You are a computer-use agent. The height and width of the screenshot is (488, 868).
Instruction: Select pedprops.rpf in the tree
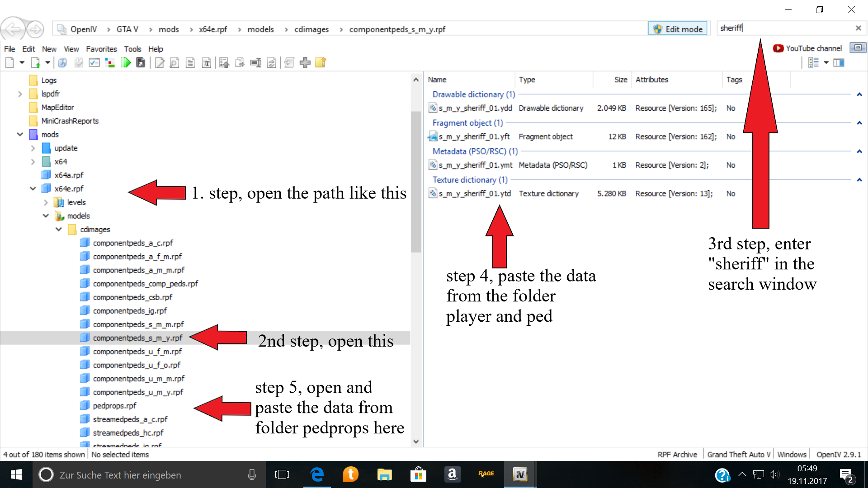click(x=114, y=406)
